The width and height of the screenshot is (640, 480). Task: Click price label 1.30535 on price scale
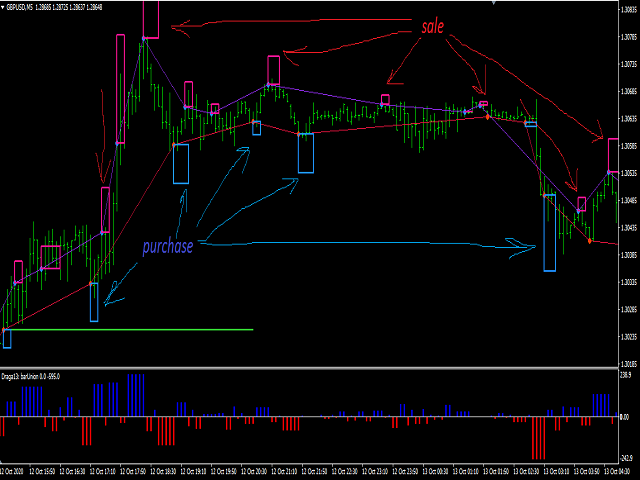(x=629, y=173)
